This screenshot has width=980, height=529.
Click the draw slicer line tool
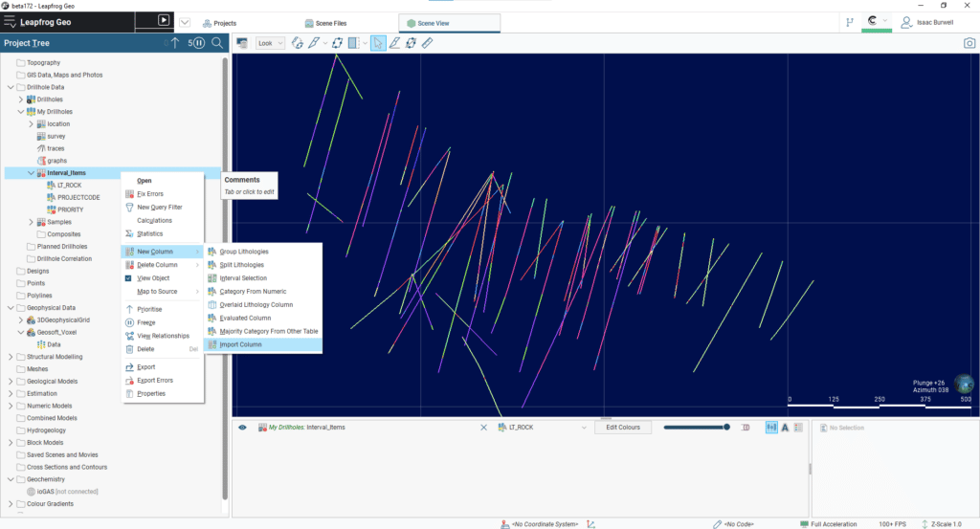(x=394, y=43)
